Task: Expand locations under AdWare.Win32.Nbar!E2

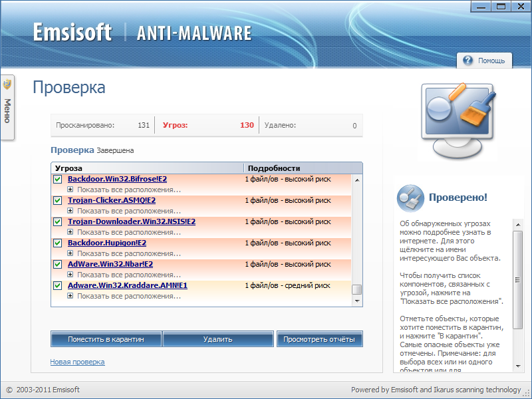Action: [x=70, y=275]
